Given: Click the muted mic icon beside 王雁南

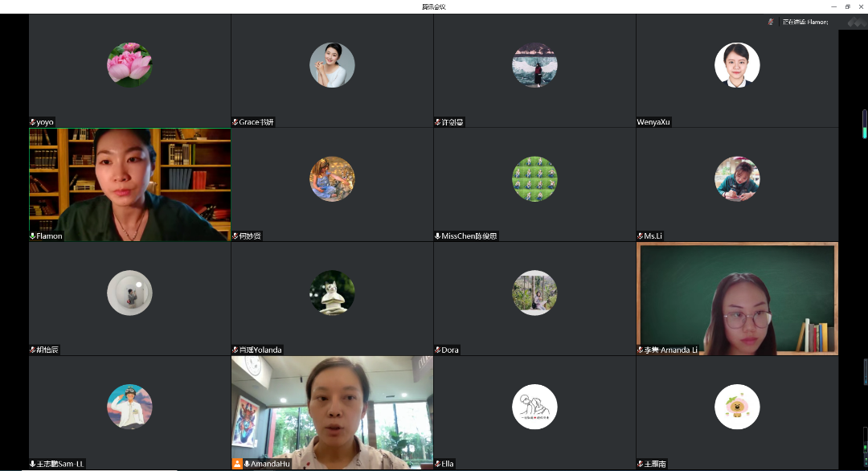Looking at the screenshot, I should tap(641, 465).
